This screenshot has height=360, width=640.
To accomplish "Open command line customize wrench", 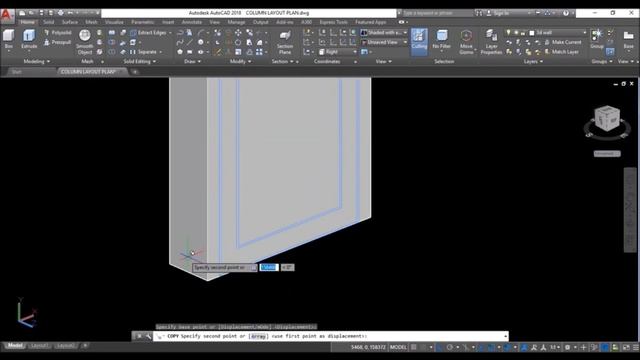I will click(x=148, y=336).
